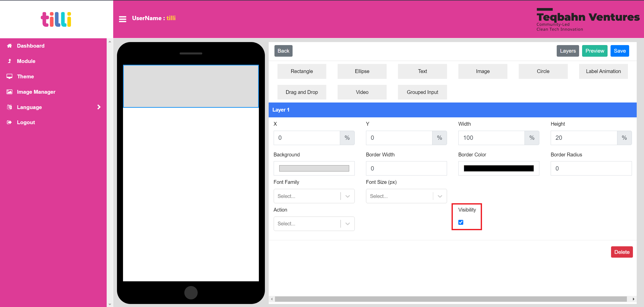
Task: Select the Background color swatch
Action: point(313,168)
